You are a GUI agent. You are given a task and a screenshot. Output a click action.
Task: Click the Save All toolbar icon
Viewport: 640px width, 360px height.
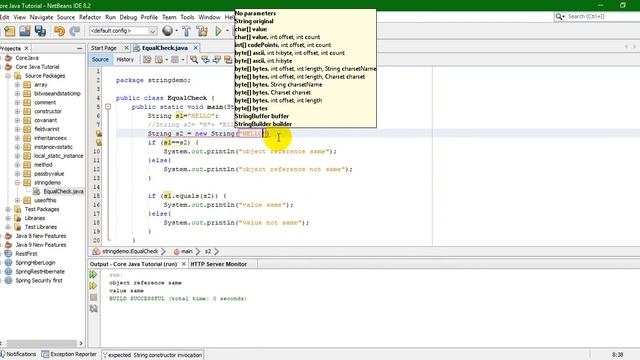(x=40, y=31)
